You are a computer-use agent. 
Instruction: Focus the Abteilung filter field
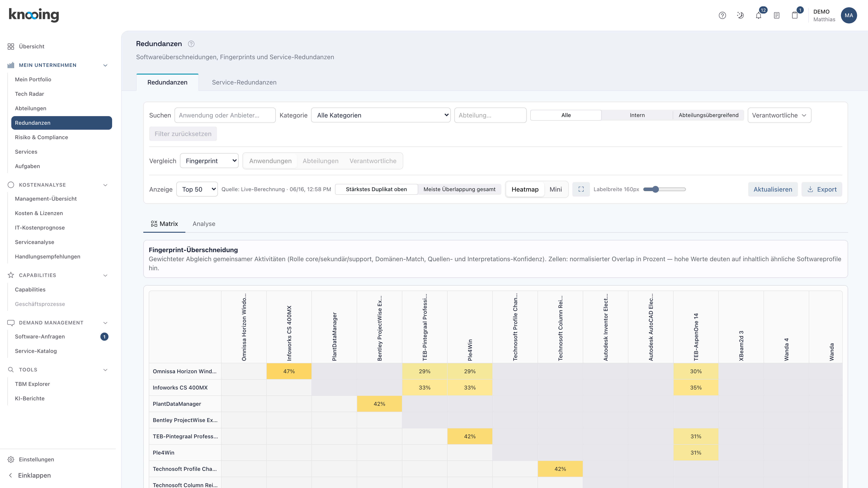pos(490,115)
